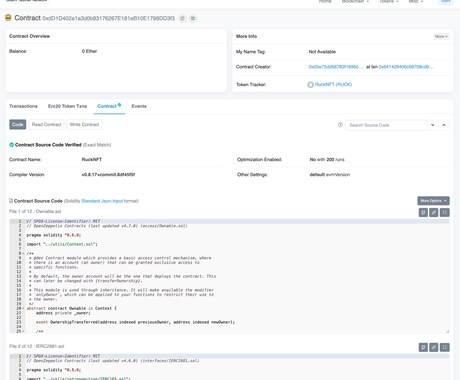Show QR code for contract address
Screen dimensions: 460x380
pyautogui.click(x=193, y=18)
